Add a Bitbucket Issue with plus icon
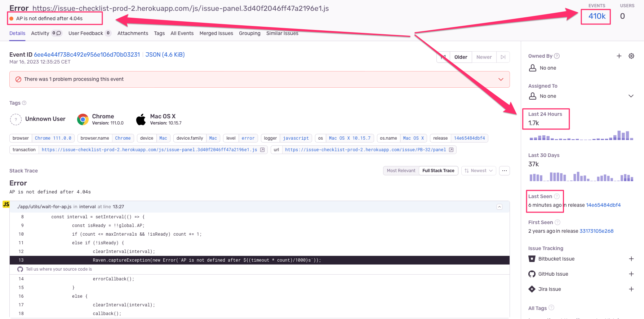 click(631, 259)
